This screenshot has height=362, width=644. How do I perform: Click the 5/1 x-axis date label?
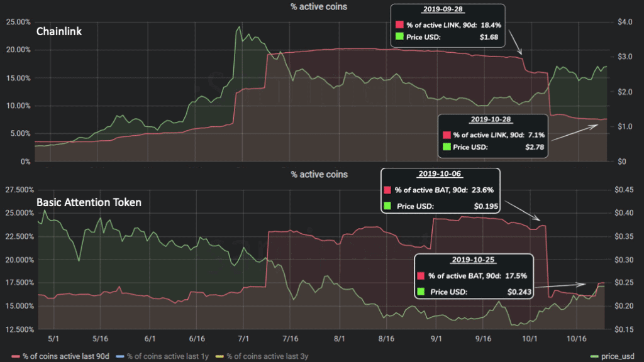[53, 339]
